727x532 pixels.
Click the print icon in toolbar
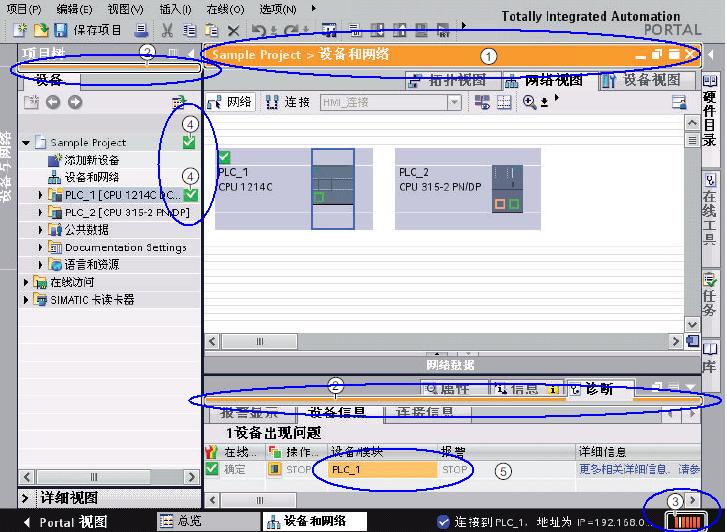(x=141, y=30)
